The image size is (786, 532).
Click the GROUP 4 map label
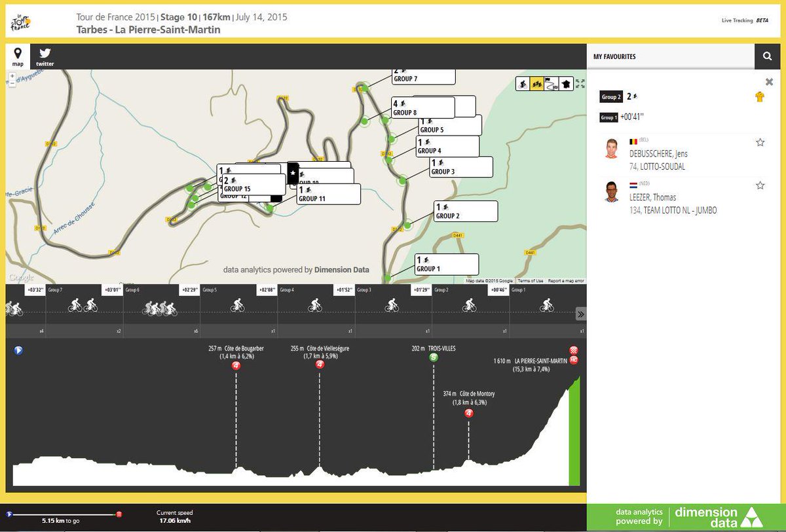click(x=447, y=146)
